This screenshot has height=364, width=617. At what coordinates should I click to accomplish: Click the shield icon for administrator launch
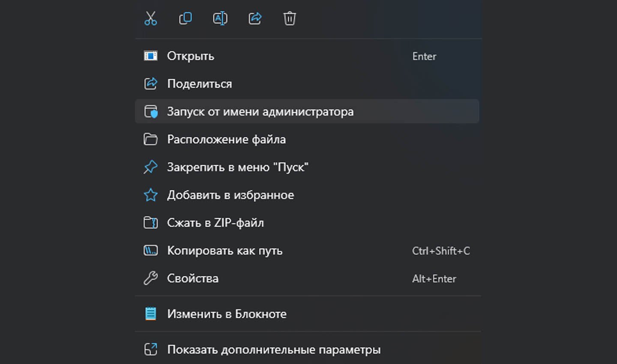[150, 112]
